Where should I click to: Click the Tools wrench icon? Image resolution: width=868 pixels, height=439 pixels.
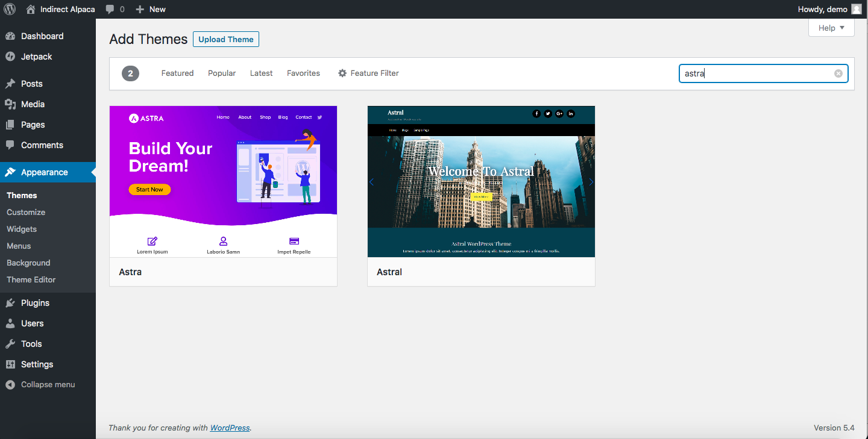[10, 344]
